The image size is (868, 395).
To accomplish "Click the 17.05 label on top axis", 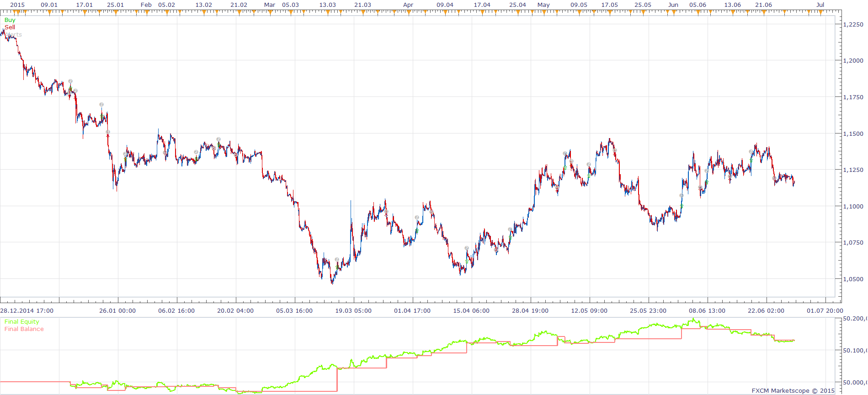I will pos(610,5).
